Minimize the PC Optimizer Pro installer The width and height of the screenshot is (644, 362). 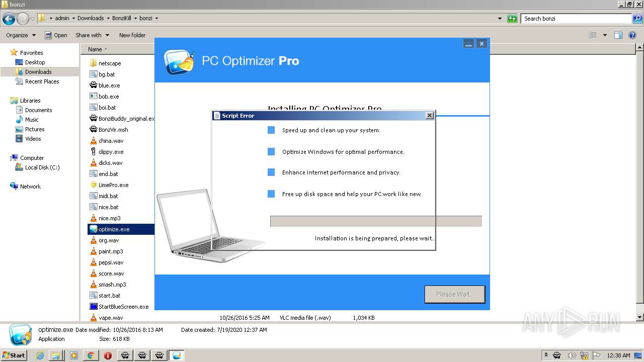(469, 44)
